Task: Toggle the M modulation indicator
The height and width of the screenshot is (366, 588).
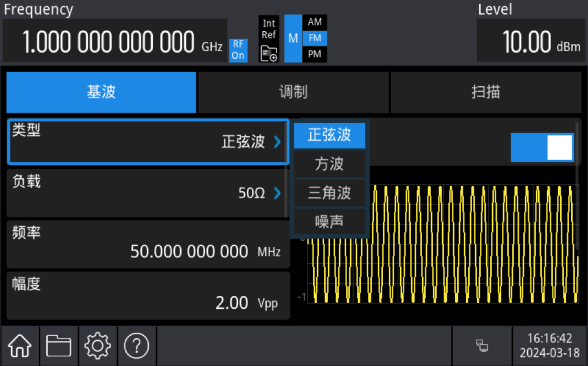Action: point(293,38)
